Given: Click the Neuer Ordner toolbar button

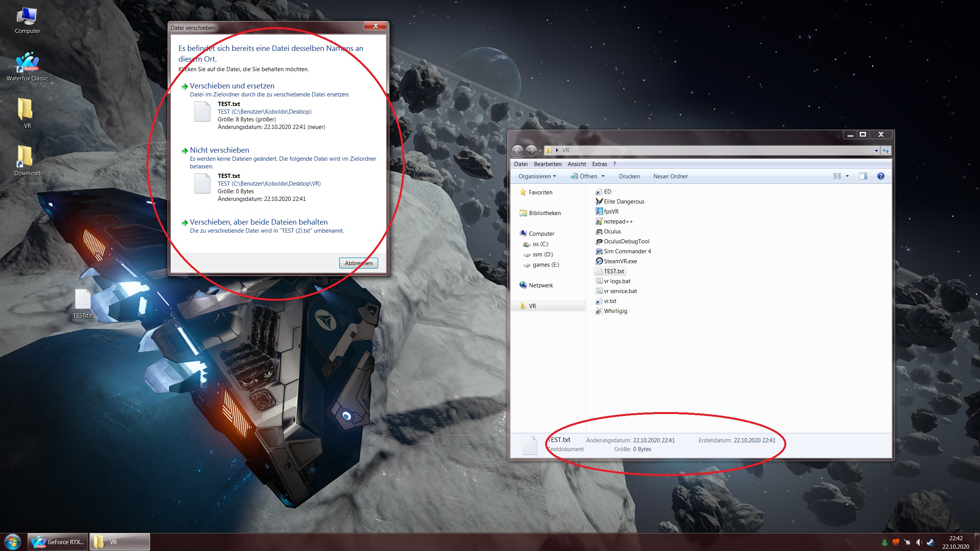Looking at the screenshot, I should point(670,176).
